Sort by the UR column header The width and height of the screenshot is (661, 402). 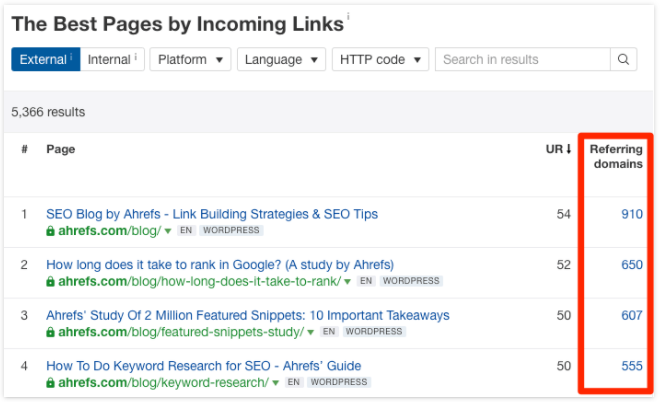pos(558,149)
